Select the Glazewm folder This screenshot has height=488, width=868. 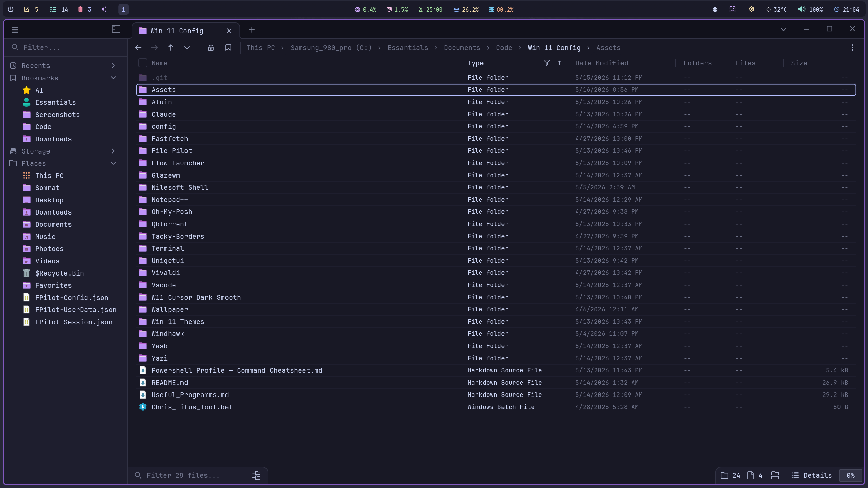[x=496, y=175]
